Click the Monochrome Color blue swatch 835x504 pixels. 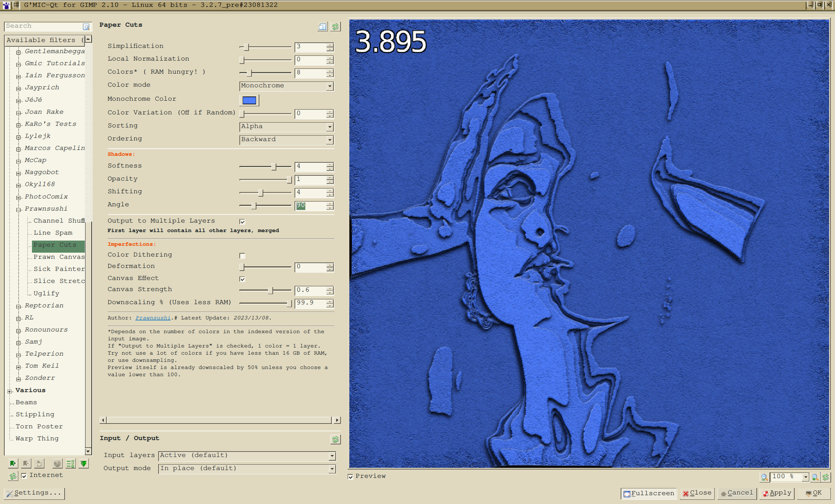249,100
